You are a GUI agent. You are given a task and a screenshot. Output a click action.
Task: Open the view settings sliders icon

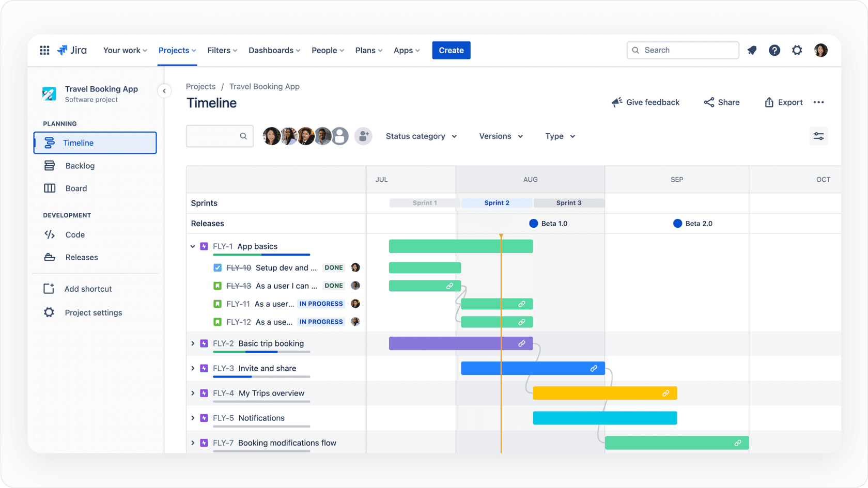click(818, 136)
